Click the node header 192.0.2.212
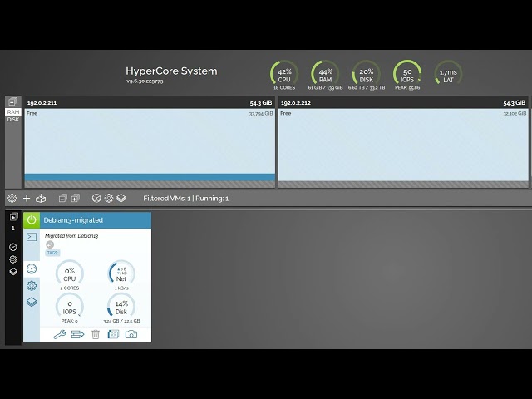The image size is (532, 399). click(403, 102)
